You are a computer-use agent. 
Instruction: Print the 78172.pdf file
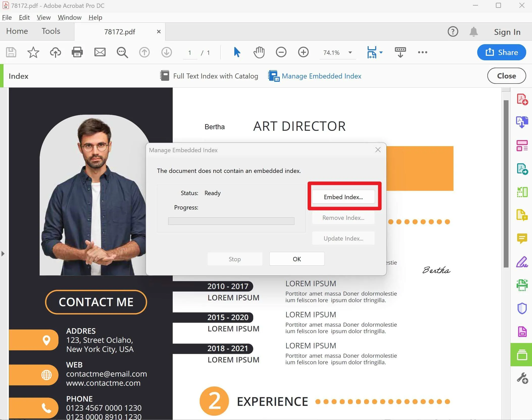[x=77, y=52]
